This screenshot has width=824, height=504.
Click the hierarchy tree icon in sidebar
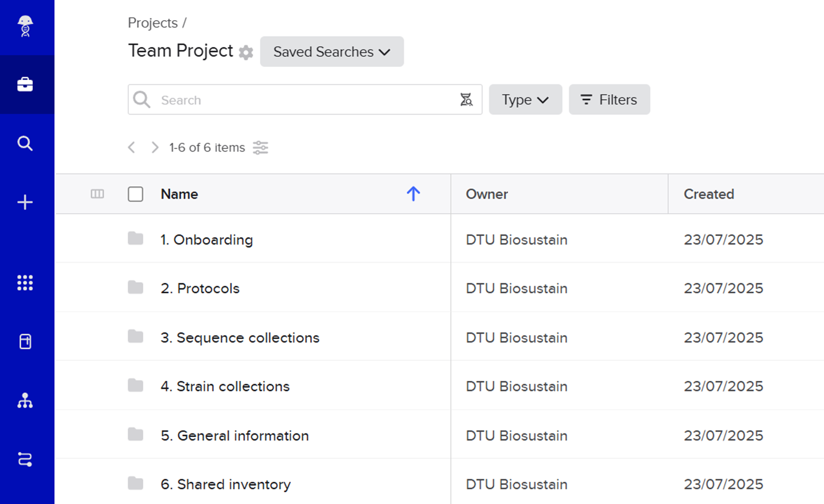click(25, 401)
